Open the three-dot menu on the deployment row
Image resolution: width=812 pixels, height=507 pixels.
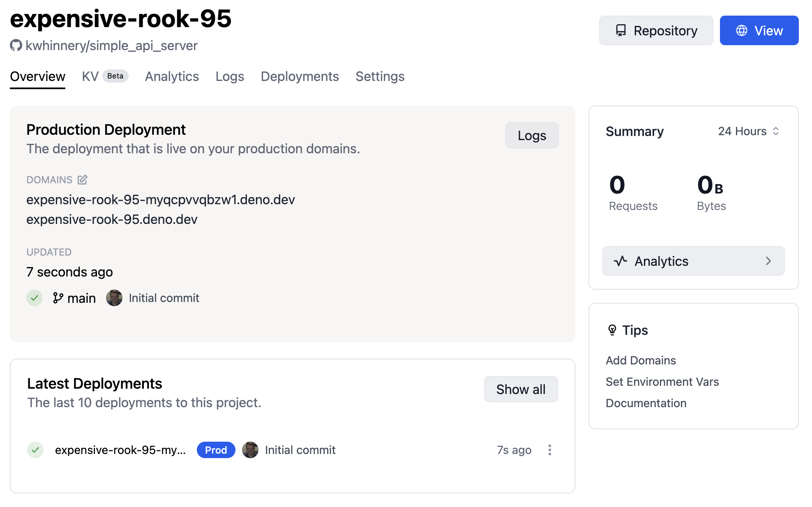coord(550,450)
